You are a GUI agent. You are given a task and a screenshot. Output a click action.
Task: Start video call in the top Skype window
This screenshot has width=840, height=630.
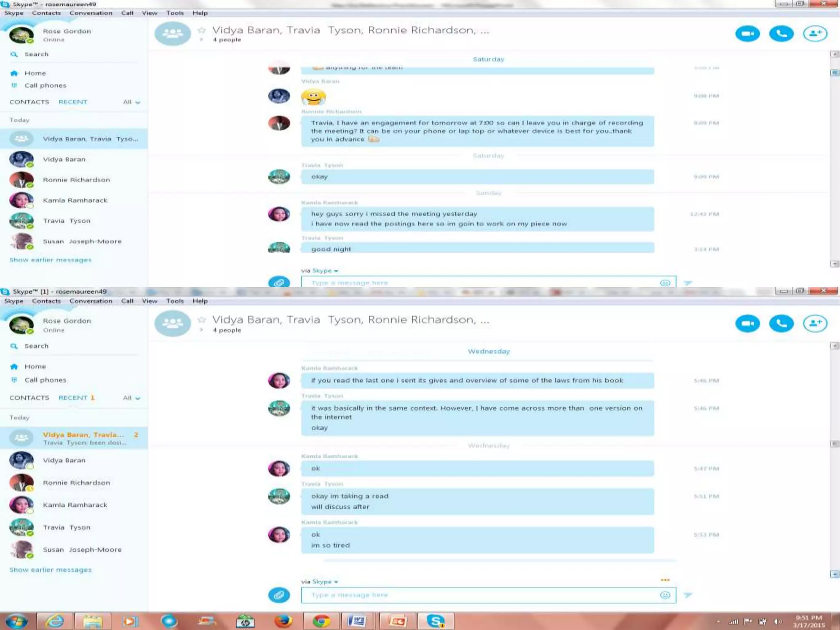pos(747,34)
